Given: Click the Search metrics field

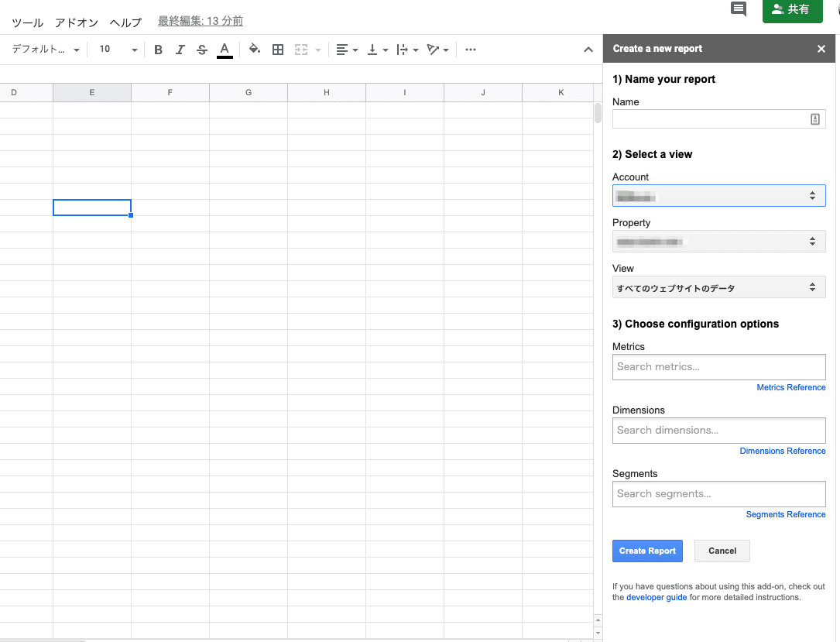Looking at the screenshot, I should [718, 367].
